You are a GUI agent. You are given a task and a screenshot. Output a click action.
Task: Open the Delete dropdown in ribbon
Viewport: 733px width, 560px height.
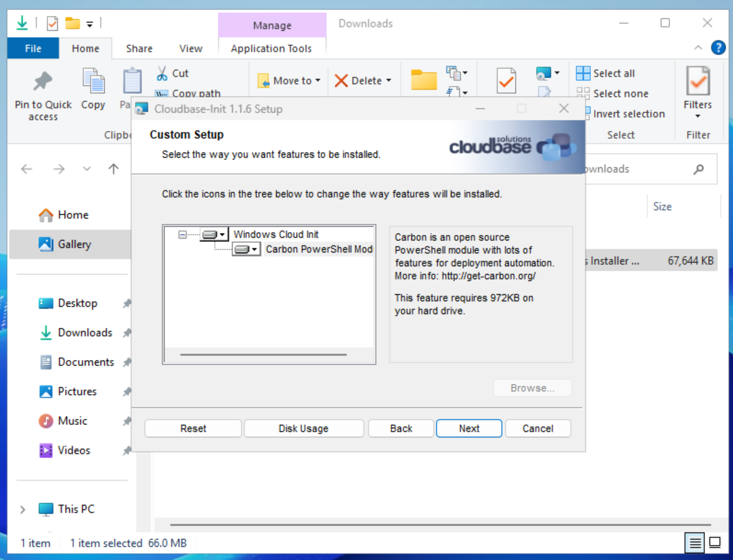(x=363, y=81)
